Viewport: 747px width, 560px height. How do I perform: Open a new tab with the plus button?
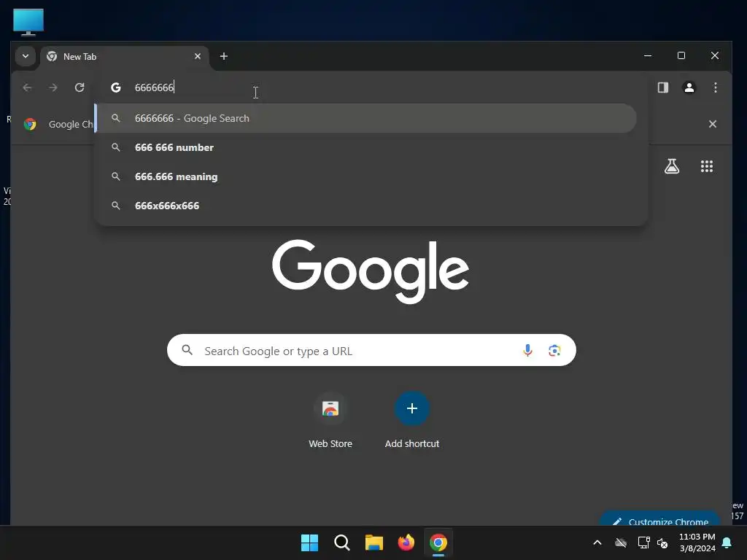(x=223, y=56)
